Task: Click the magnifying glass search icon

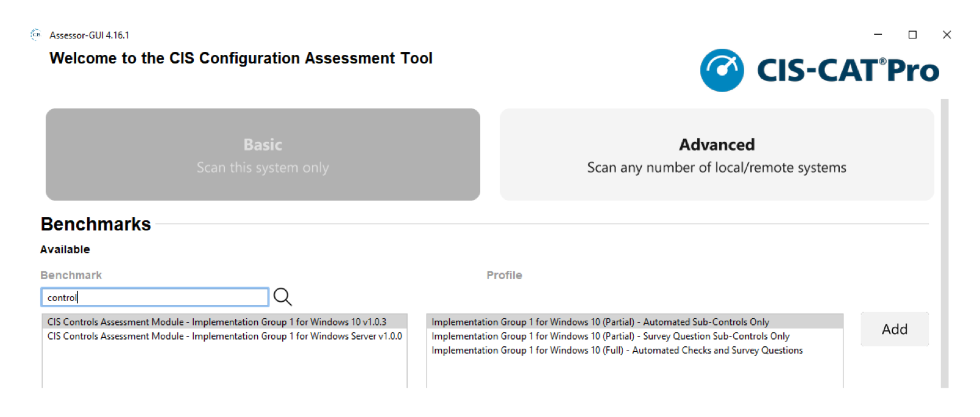Action: click(282, 297)
